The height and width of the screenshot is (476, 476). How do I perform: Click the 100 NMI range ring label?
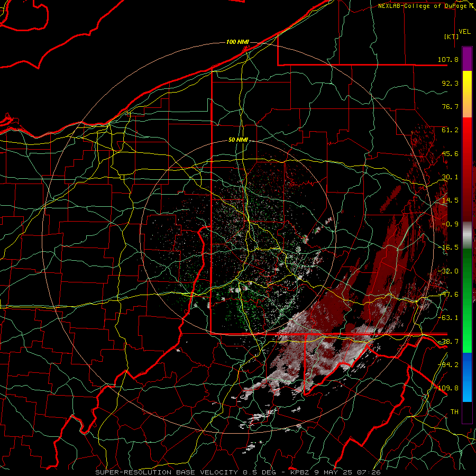point(237,42)
